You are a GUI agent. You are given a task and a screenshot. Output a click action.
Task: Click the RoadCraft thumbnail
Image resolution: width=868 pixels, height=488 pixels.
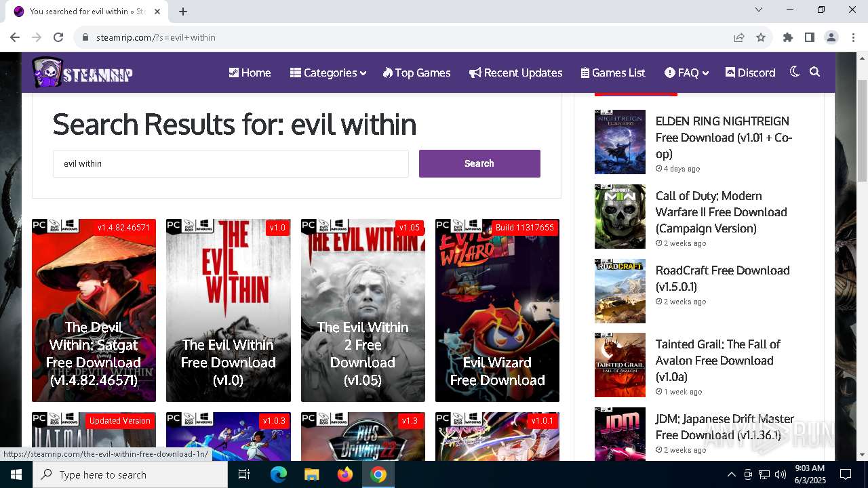[620, 291]
